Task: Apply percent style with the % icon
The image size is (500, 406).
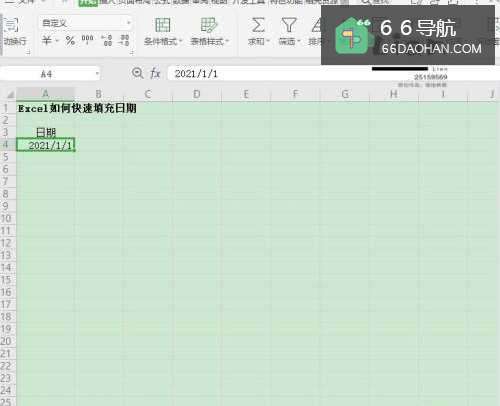Action: point(70,41)
